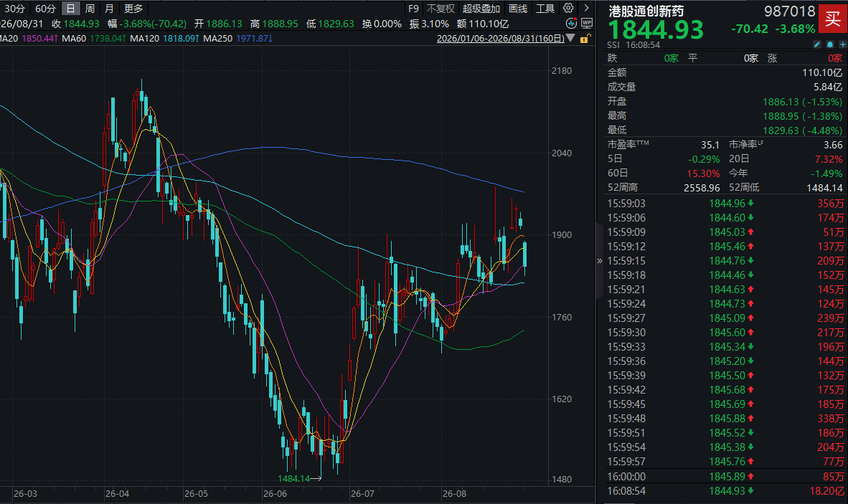Click the MA120 indicator label

point(144,38)
